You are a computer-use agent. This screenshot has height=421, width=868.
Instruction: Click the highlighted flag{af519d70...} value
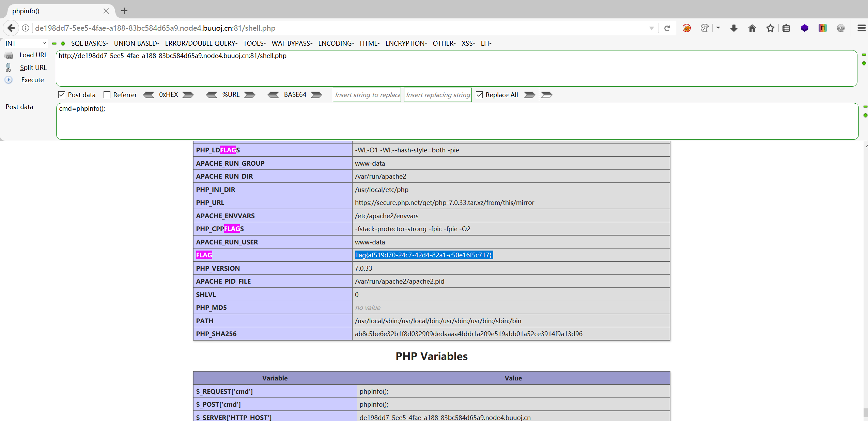point(423,255)
